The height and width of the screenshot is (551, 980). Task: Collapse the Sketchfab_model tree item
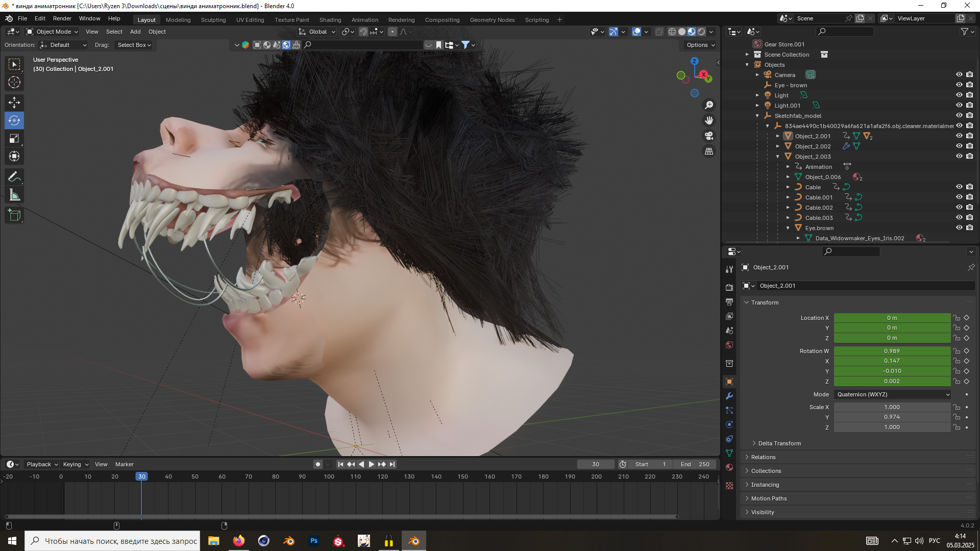coord(757,116)
